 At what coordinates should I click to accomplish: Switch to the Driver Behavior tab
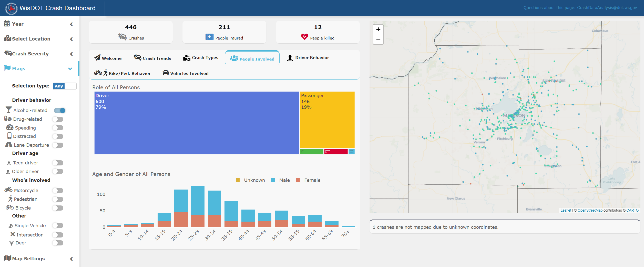[308, 57]
